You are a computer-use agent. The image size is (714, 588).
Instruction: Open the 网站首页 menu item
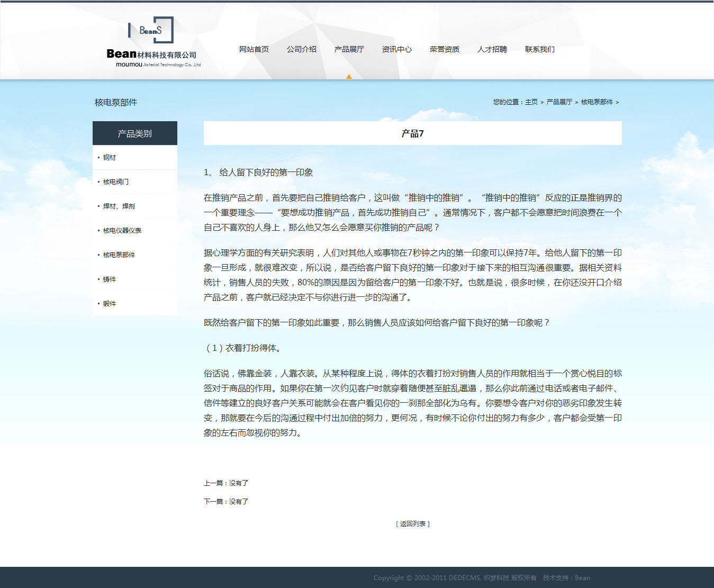[x=254, y=49]
